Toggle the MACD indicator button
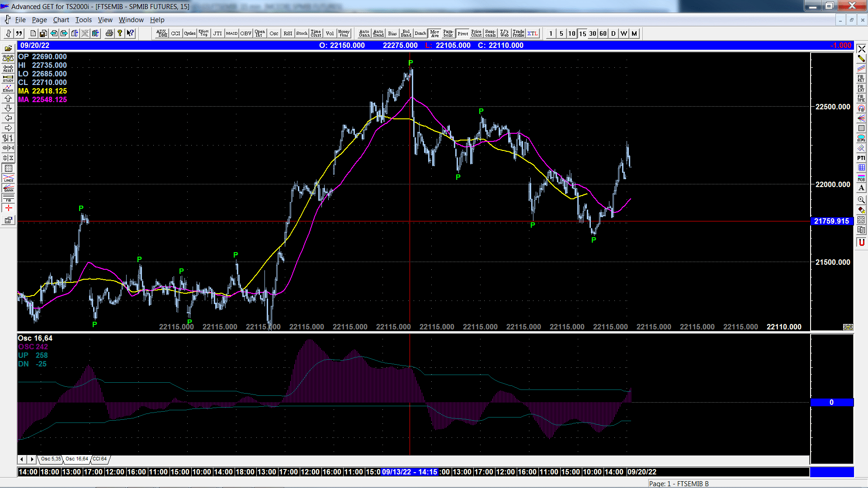 [x=232, y=33]
